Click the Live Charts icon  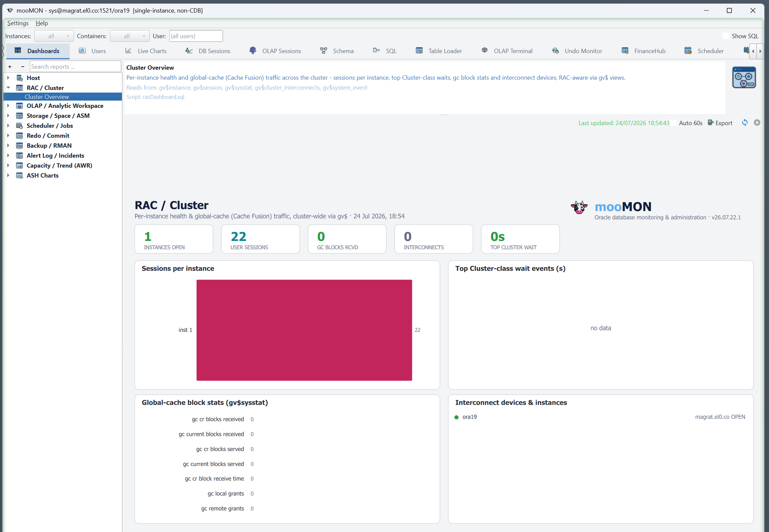coord(128,51)
